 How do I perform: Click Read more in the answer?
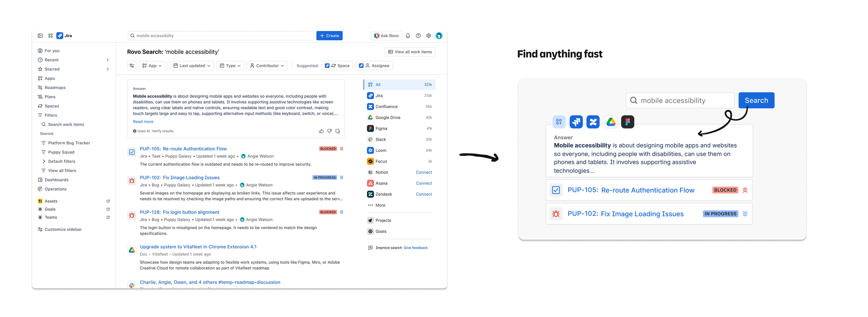tap(143, 122)
